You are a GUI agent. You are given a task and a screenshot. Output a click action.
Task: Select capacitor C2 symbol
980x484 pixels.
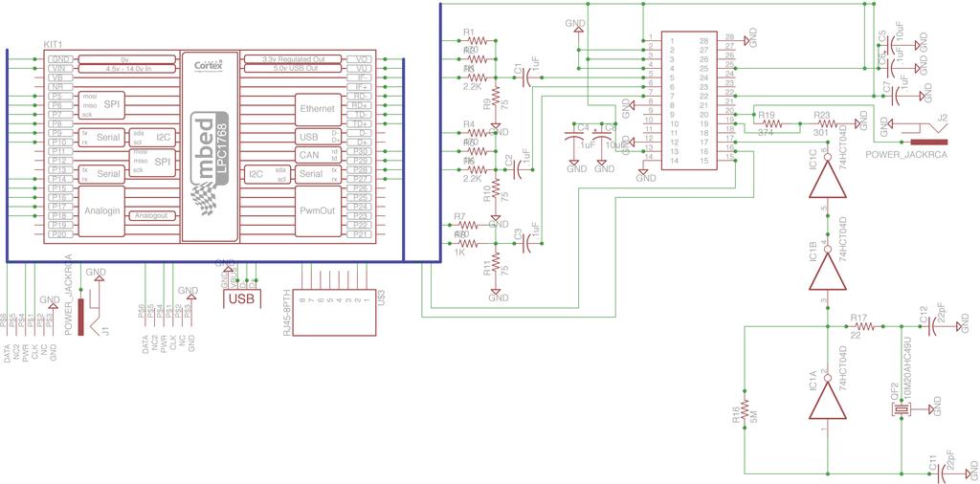click(520, 169)
